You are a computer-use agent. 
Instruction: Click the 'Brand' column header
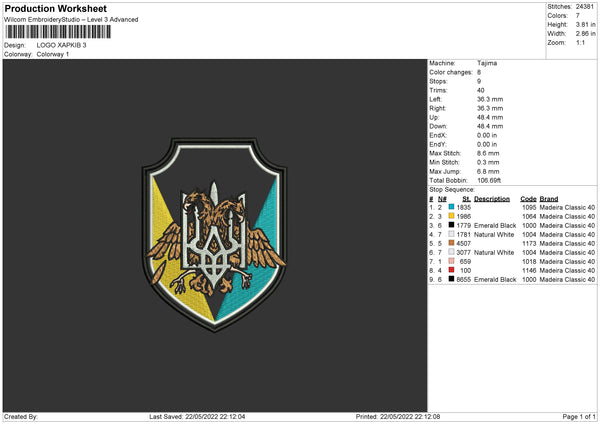click(549, 199)
